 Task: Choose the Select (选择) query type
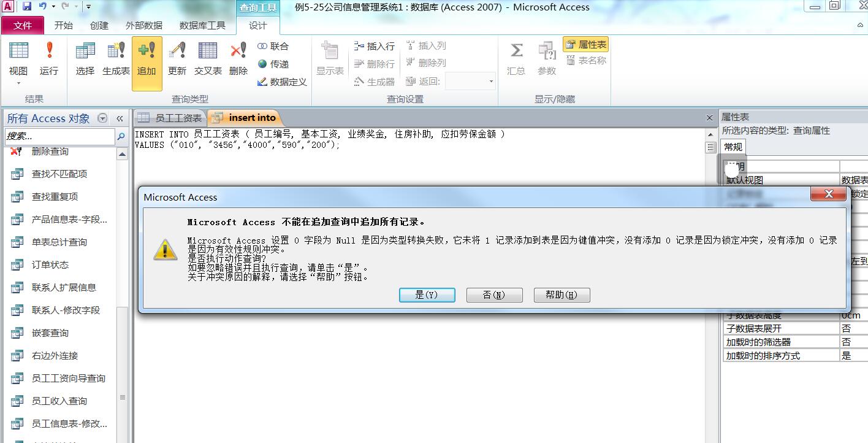[x=85, y=60]
